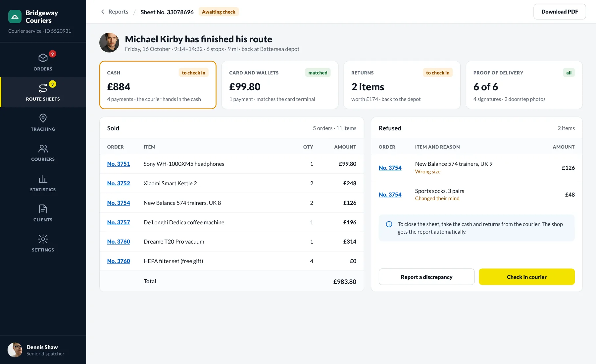Open order No. 3751 link

(119, 164)
